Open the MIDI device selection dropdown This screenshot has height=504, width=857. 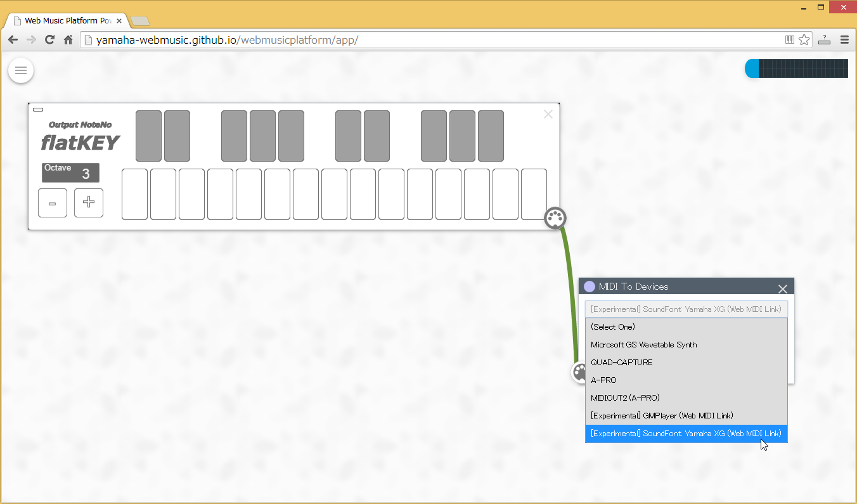(x=686, y=309)
